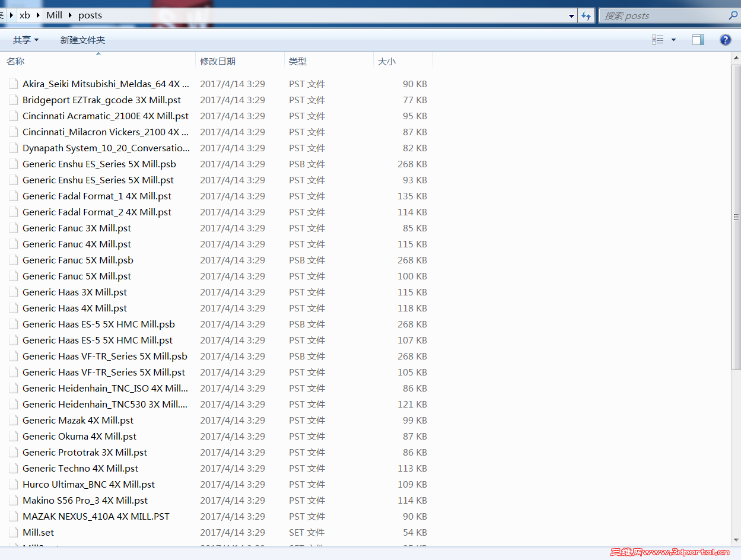Open the address bar history dropdown
The image size is (741, 560).
point(571,16)
